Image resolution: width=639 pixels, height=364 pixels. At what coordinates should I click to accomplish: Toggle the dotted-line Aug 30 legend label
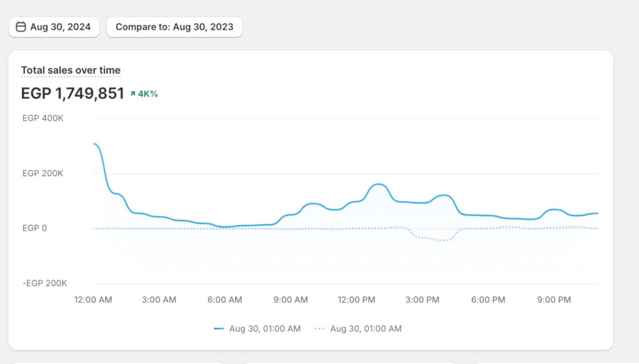(366, 328)
